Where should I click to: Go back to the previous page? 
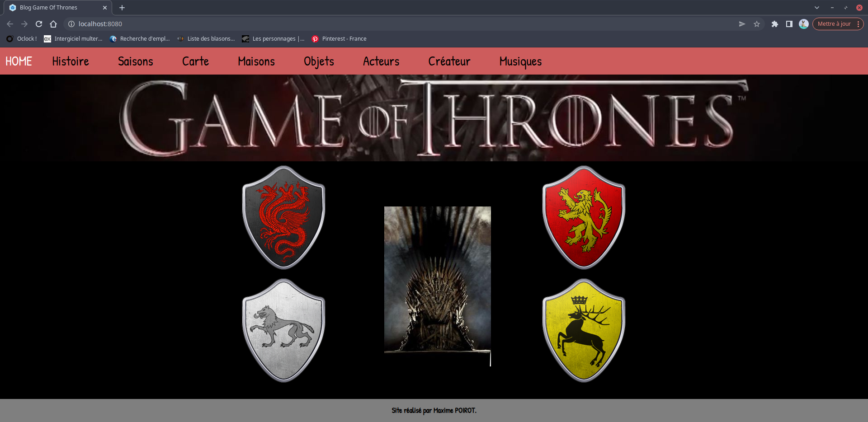click(9, 24)
